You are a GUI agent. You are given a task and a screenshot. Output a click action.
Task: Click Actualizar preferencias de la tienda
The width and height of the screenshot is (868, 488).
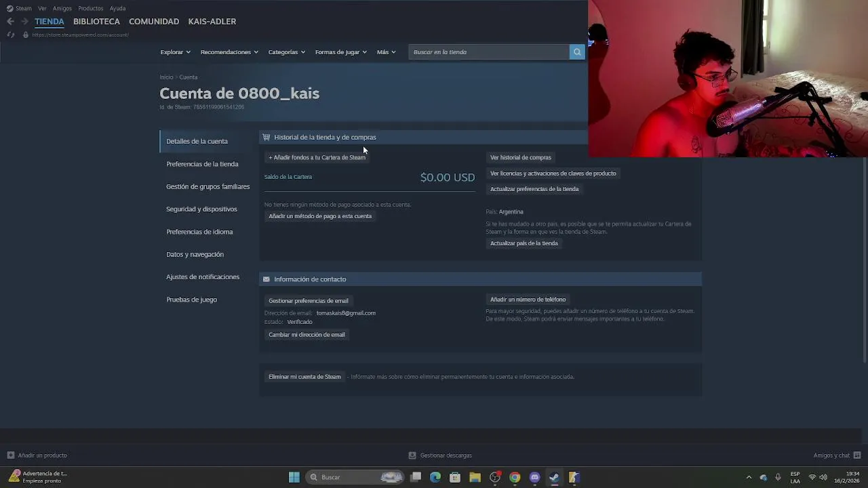(x=534, y=189)
